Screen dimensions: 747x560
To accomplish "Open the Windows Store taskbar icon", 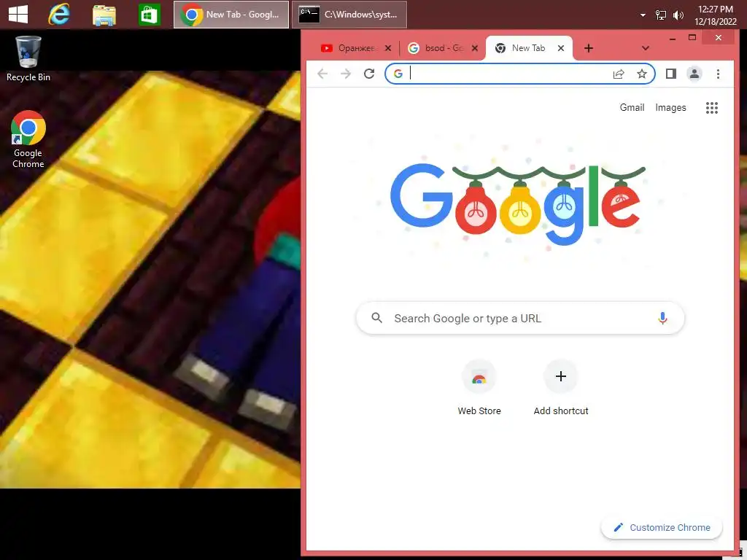I will 149,15.
